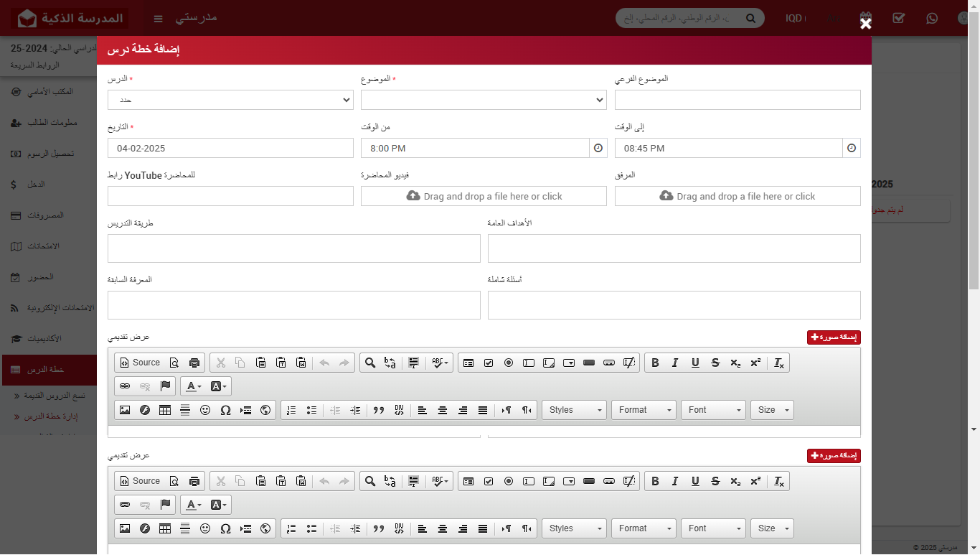Insert special character in upper editor
Viewport: 980px width, 555px height.
[x=225, y=410]
